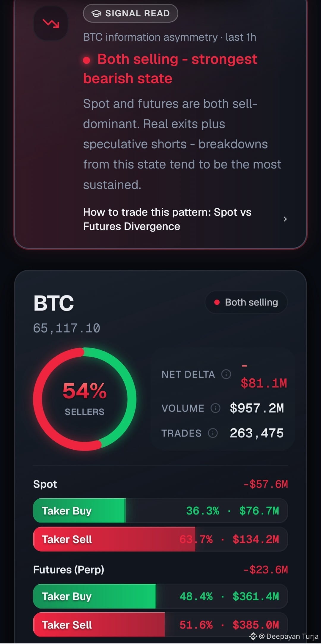This screenshot has width=321, height=644.
Task: Click the SIGNAL READ badge
Action: [x=130, y=13]
